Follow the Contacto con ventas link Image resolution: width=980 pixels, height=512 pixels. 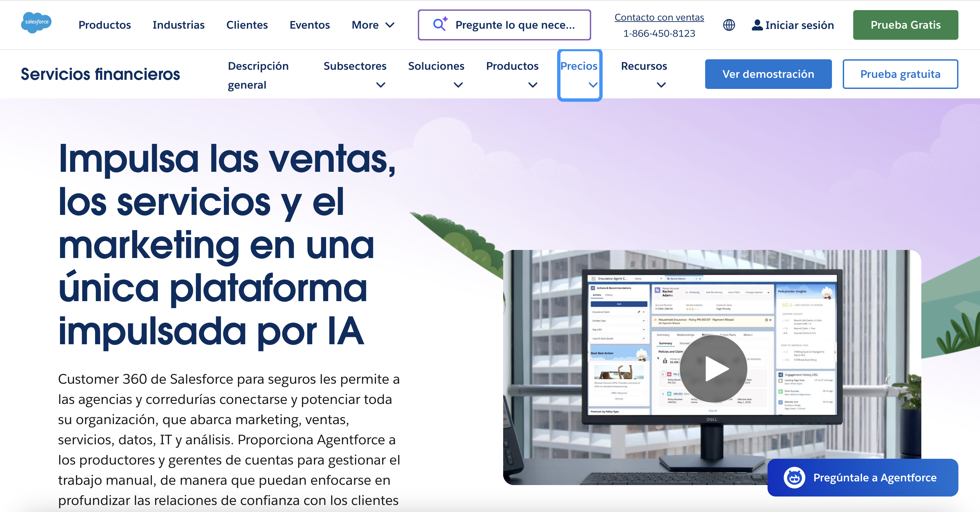coord(659,17)
